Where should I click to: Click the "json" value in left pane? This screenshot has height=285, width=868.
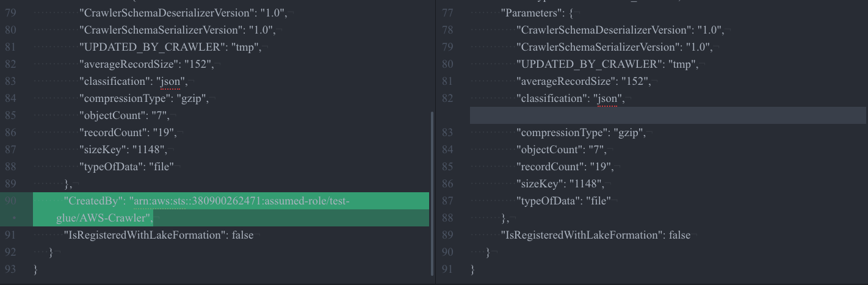(172, 81)
